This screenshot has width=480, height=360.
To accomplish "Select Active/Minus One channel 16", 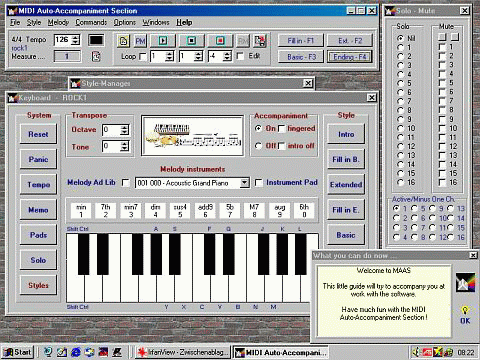I will coord(451,237).
